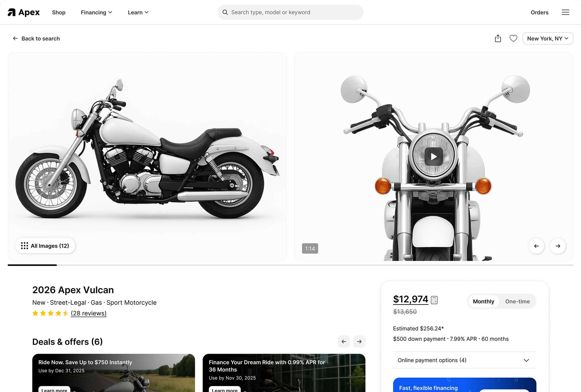Favorite this motorcycle with the heart icon
The height and width of the screenshot is (392, 581).
point(513,38)
